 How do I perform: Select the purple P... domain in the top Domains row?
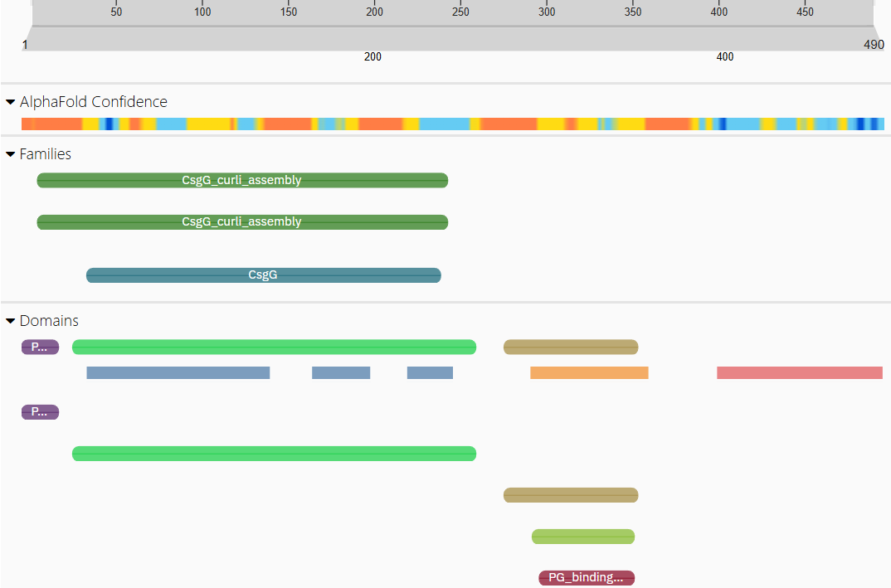point(41,347)
